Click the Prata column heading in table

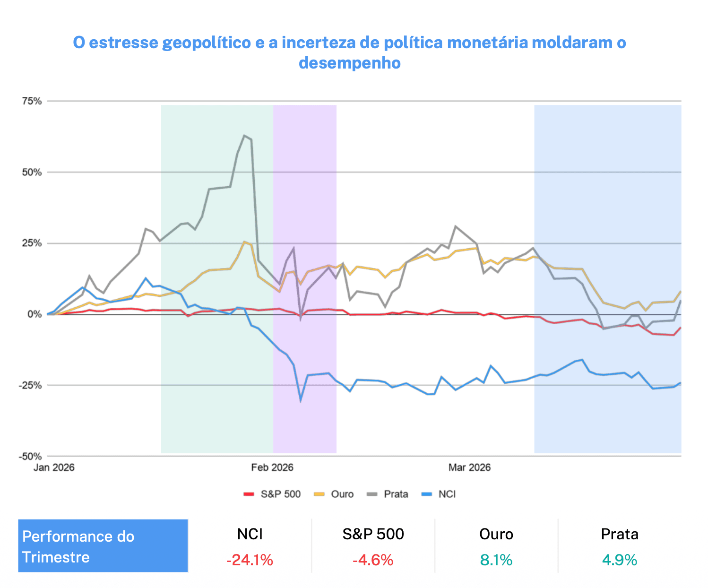(x=620, y=534)
